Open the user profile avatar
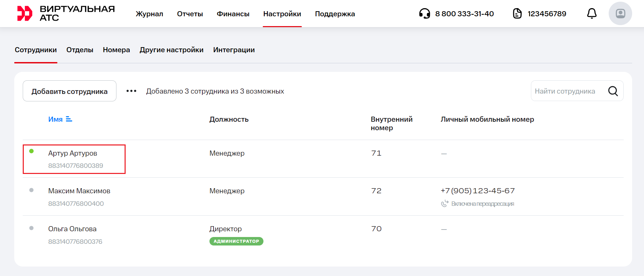 620,14
